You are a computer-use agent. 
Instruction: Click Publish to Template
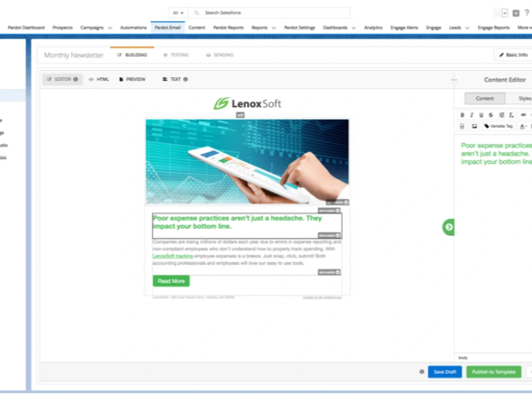click(494, 372)
